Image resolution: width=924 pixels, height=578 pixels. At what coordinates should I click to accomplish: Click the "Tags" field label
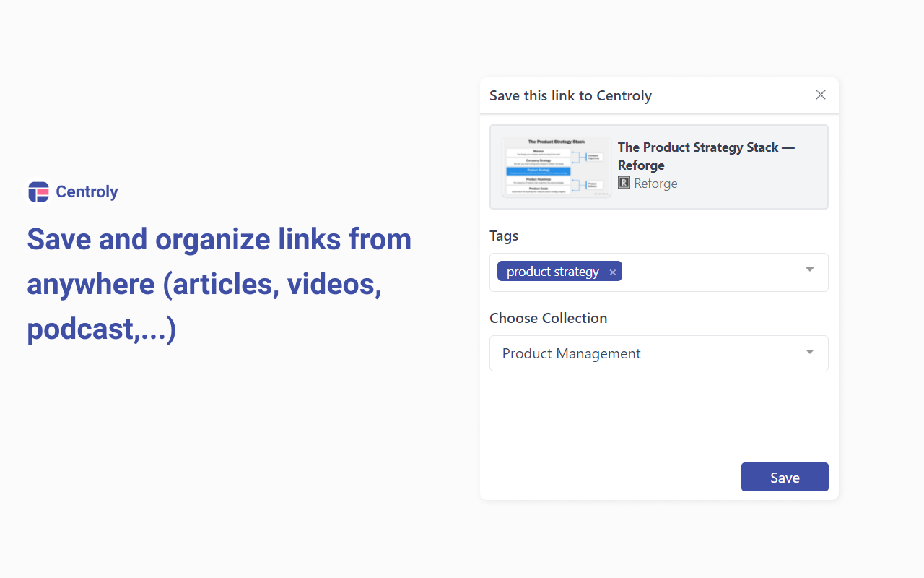tap(504, 236)
